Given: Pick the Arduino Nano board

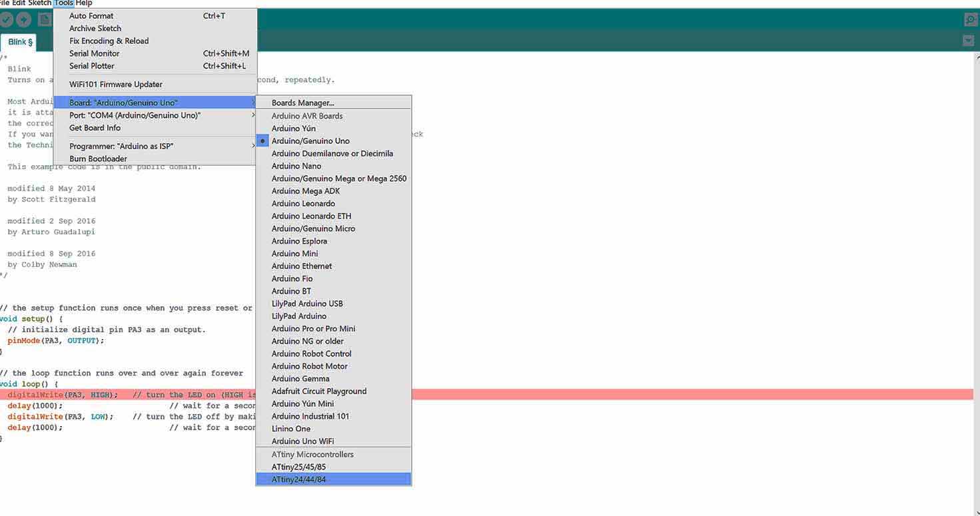Looking at the screenshot, I should (334, 166).
